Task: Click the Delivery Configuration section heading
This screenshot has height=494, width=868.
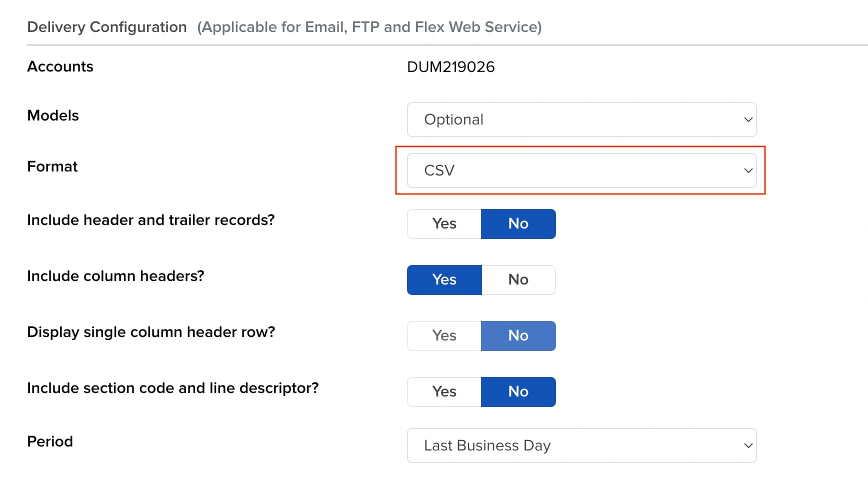Action: pyautogui.click(x=107, y=27)
